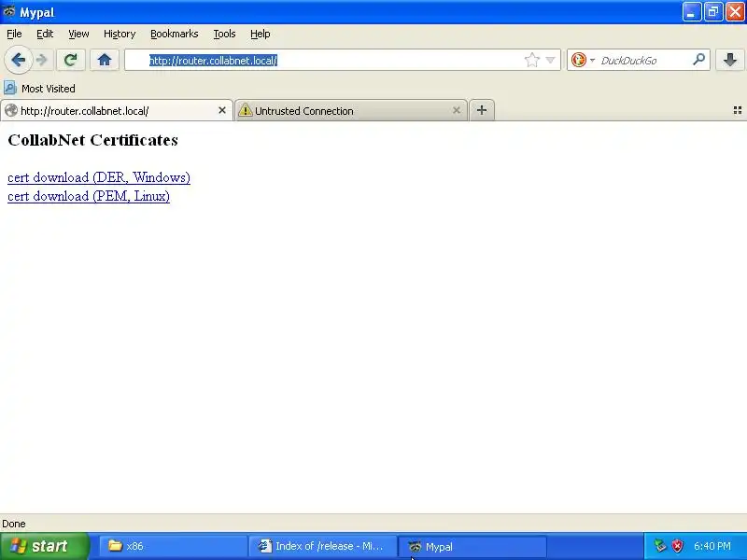Viewport: 747px width, 560px height.
Task: Download the DER Windows certificate link
Action: [x=99, y=177]
